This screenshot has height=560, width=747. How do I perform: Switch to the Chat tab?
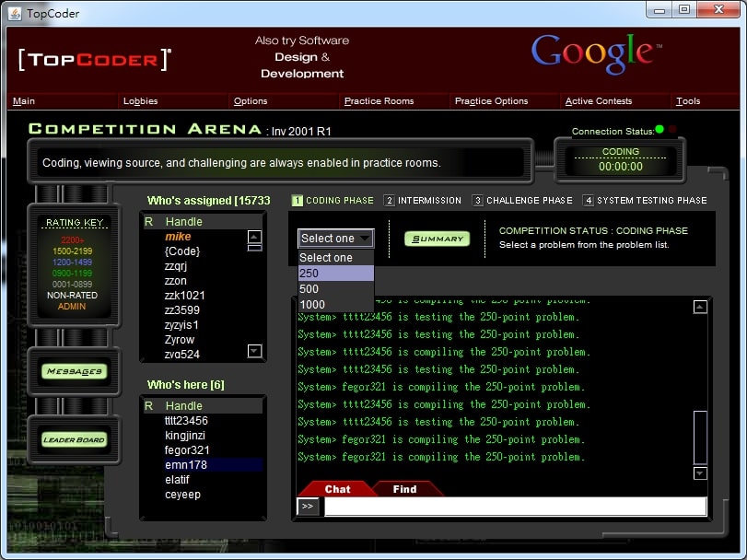pos(337,489)
